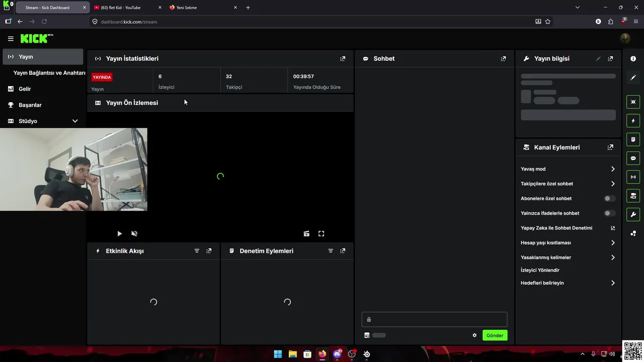Click the pencil edit icon in Yayın bilgisi header
The height and width of the screenshot is (362, 644).
(x=598, y=59)
